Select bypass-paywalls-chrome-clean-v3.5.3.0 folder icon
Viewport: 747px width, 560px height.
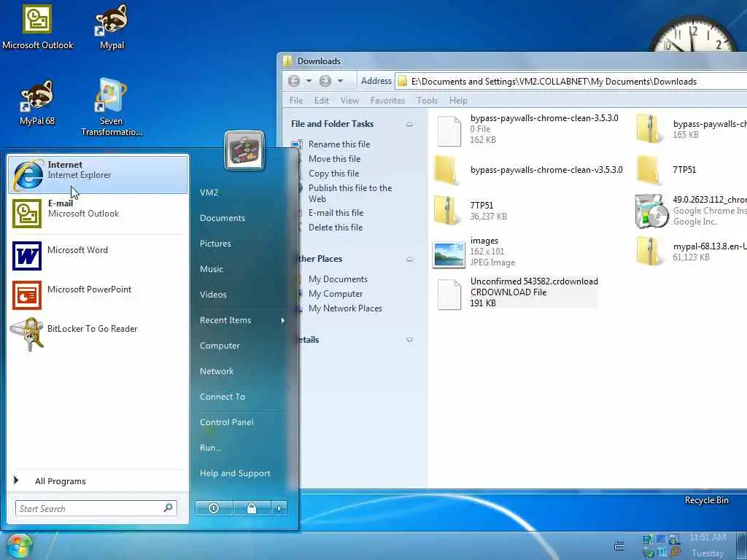click(x=447, y=170)
